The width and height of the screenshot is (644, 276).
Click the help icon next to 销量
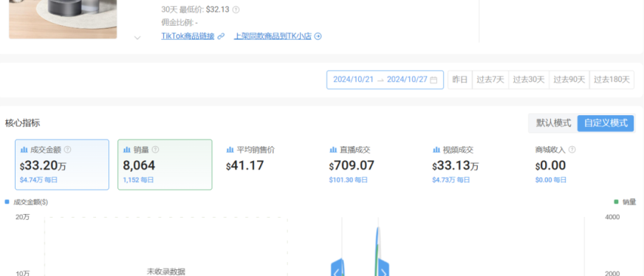pyautogui.click(x=155, y=150)
